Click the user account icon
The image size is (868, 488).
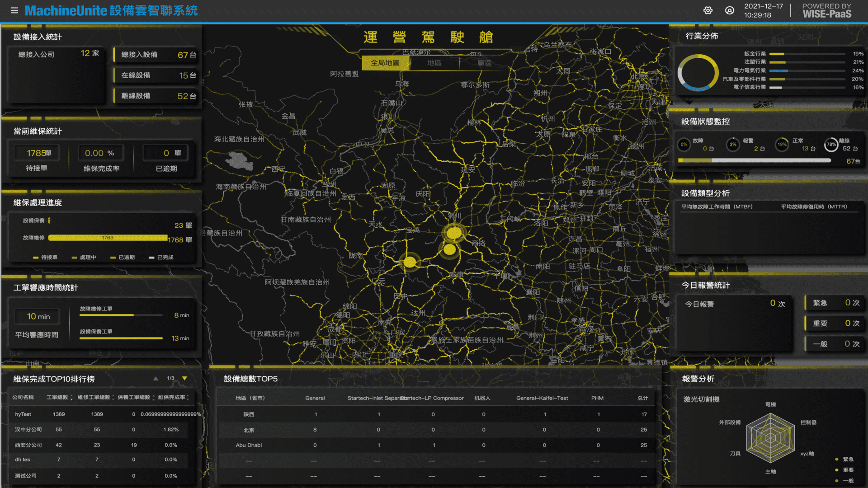(730, 10)
